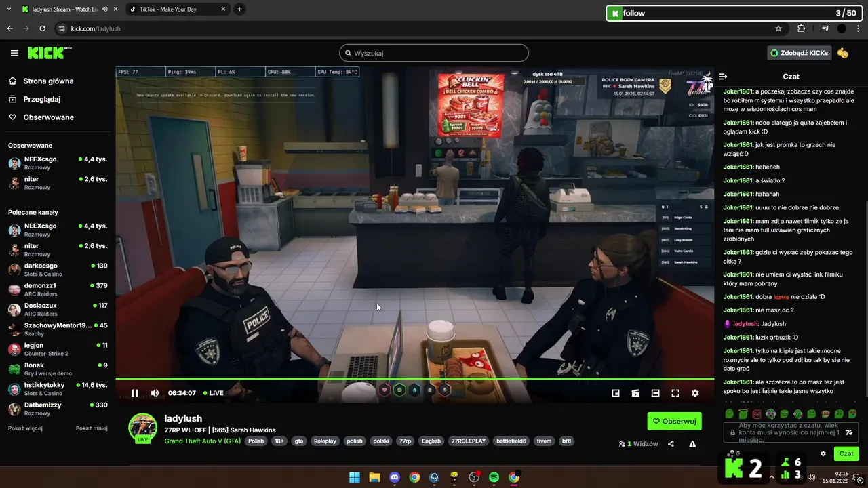Open legjon recommended channel

click(58, 349)
